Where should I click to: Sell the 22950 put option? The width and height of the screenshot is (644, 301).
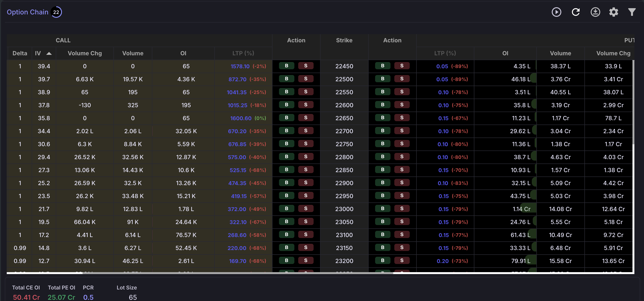(x=402, y=196)
